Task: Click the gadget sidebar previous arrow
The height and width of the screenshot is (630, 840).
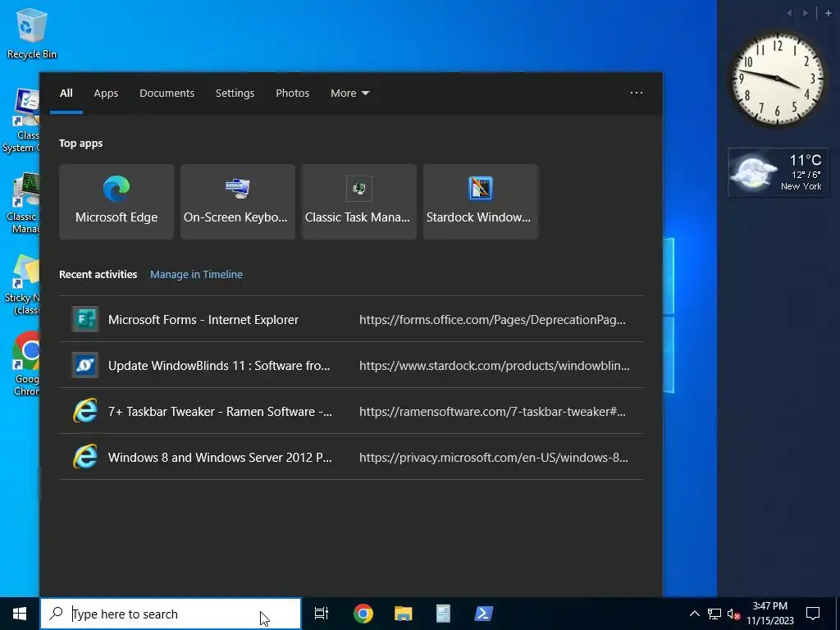Action: 788,13
